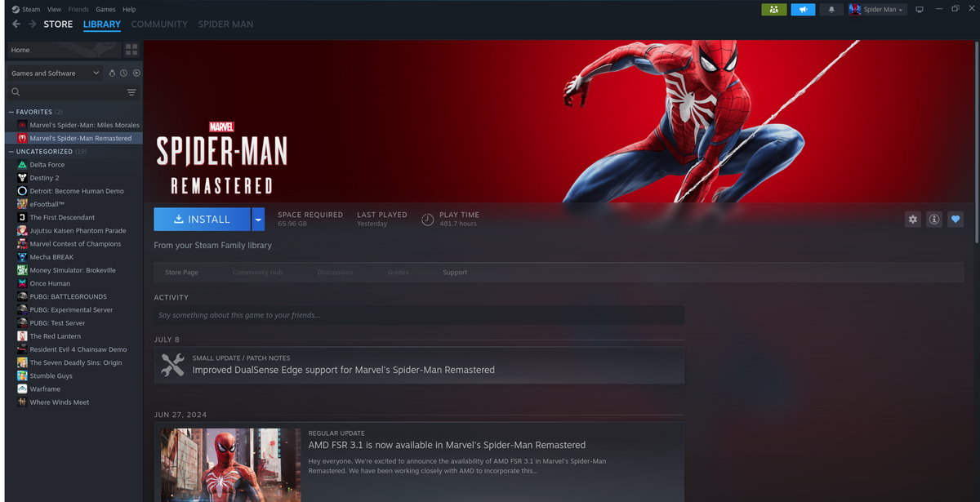Open the SPIDER MAN profile tab
Screen dimensions: 980x502
coord(225,24)
